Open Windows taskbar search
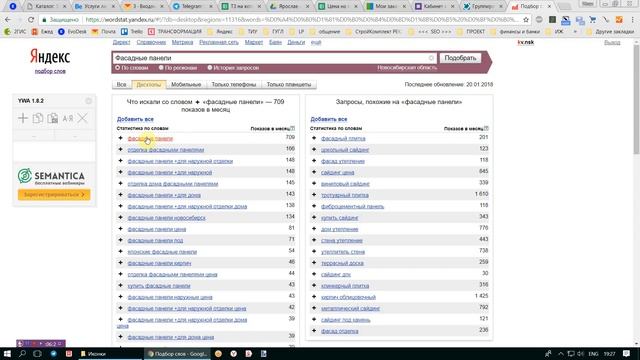 pos(22,353)
